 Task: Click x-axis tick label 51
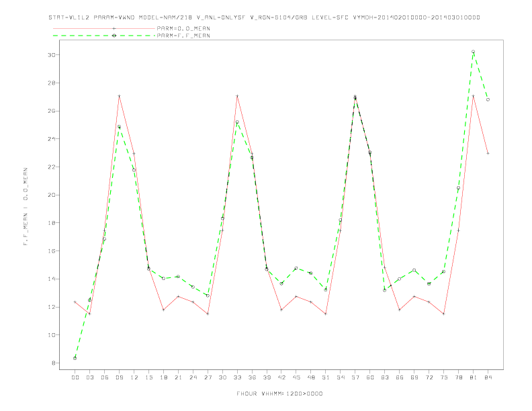click(x=326, y=377)
